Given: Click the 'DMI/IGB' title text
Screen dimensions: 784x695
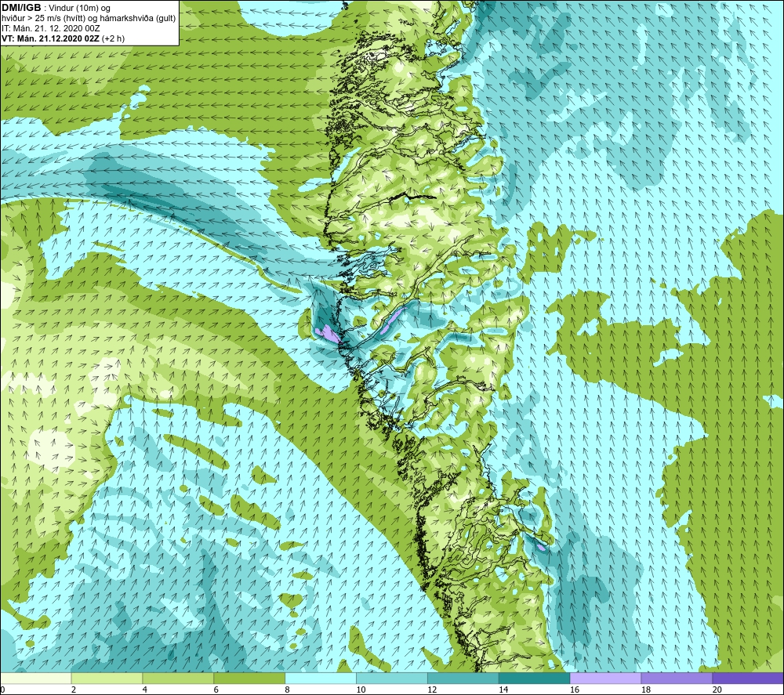Looking at the screenshot, I should (x=21, y=8).
